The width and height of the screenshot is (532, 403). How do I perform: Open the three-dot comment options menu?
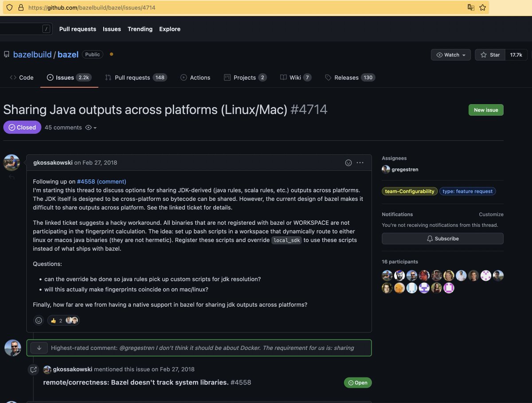[x=360, y=163]
